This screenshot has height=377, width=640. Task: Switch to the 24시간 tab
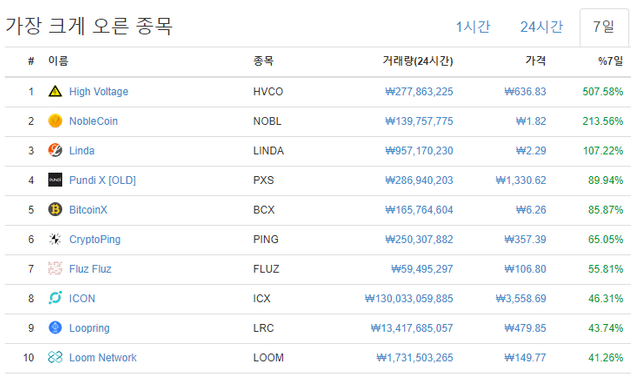pos(541,27)
